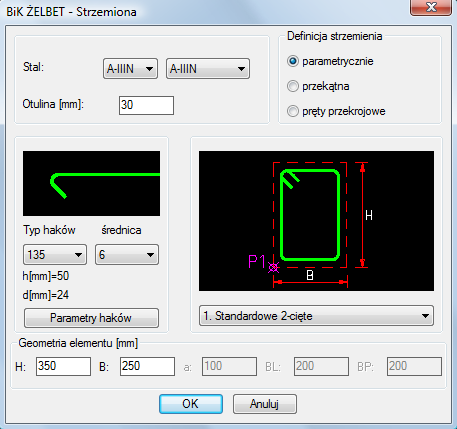
Task: Open the first Stal A-IIIN dropdown
Action: (x=130, y=69)
